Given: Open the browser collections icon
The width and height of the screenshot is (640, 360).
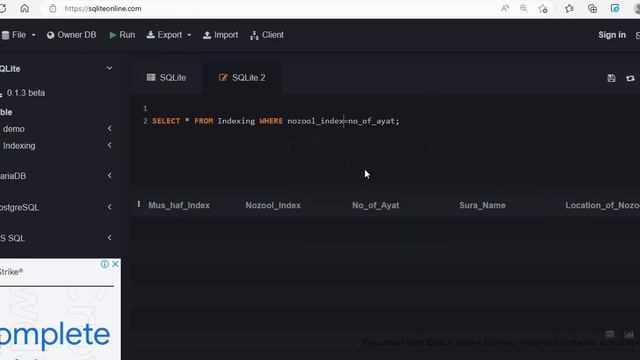Looking at the screenshot, I should click(592, 9).
